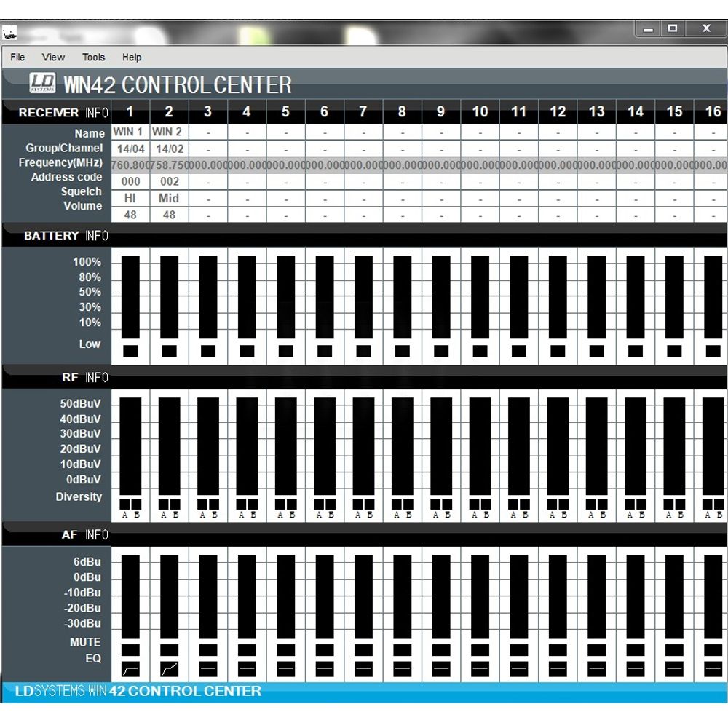Click the Name field WIN 1
728x728 pixels.
point(128,132)
